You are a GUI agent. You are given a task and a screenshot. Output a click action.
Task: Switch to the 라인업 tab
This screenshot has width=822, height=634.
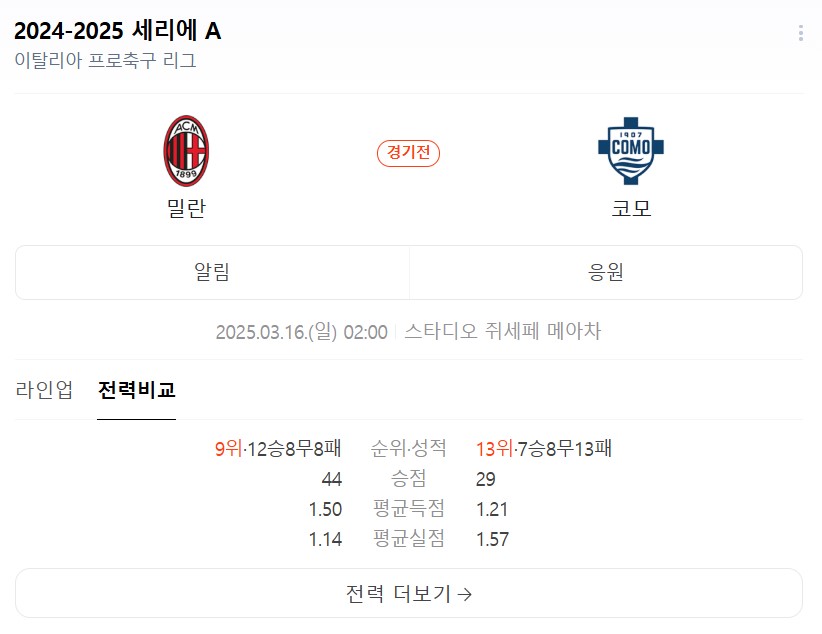(44, 390)
